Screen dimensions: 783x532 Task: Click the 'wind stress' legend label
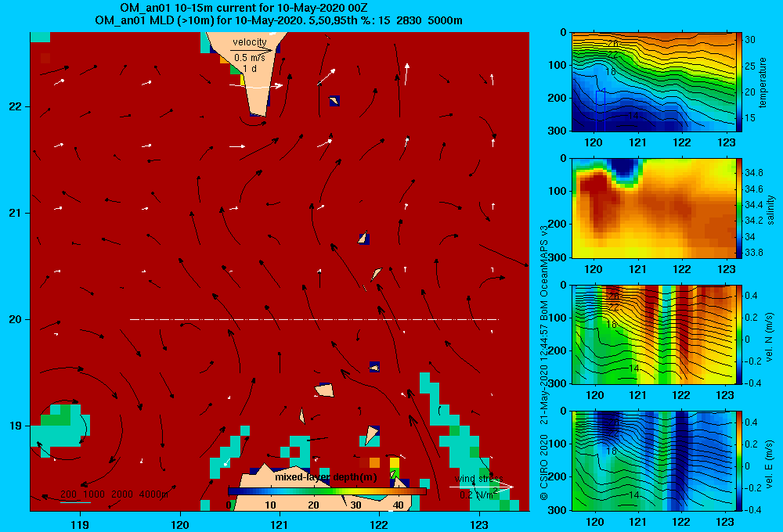coord(479,479)
